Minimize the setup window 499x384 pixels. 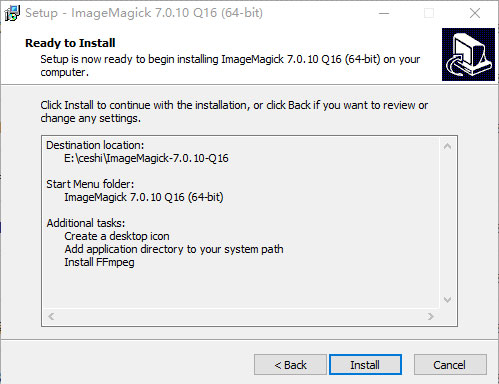point(384,13)
